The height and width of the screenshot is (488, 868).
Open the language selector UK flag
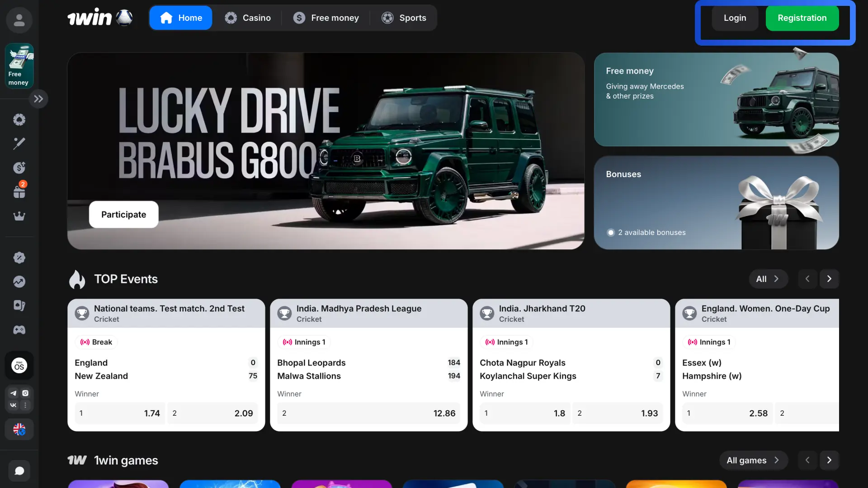coord(19,429)
